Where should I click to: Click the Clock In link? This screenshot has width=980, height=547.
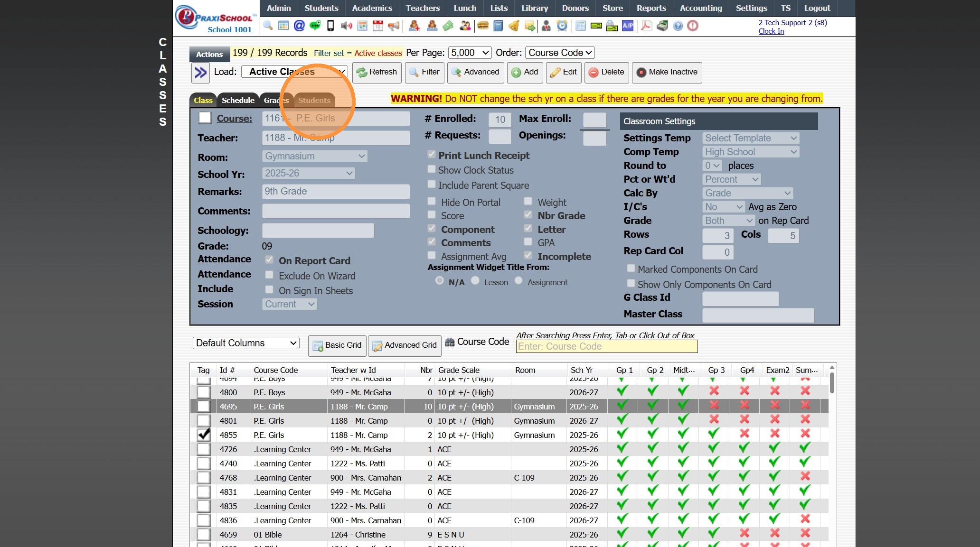[771, 31]
